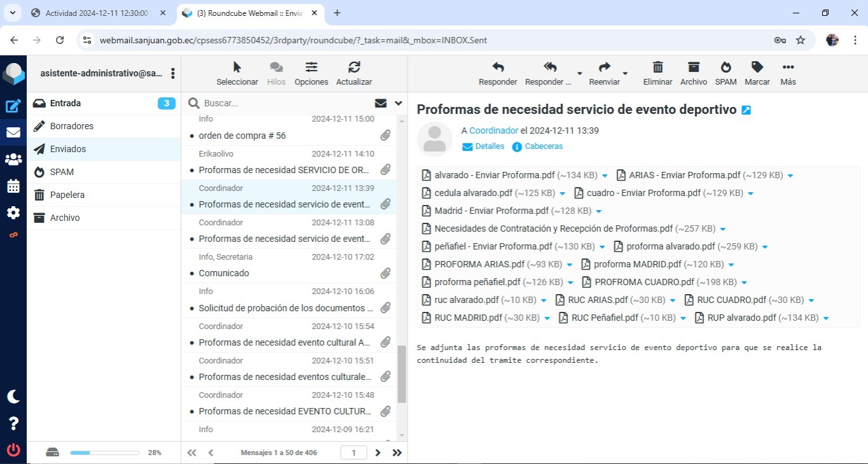Viewport: 868px width, 464px height.
Task: Click the Eliminar trash icon
Action: 658,67
